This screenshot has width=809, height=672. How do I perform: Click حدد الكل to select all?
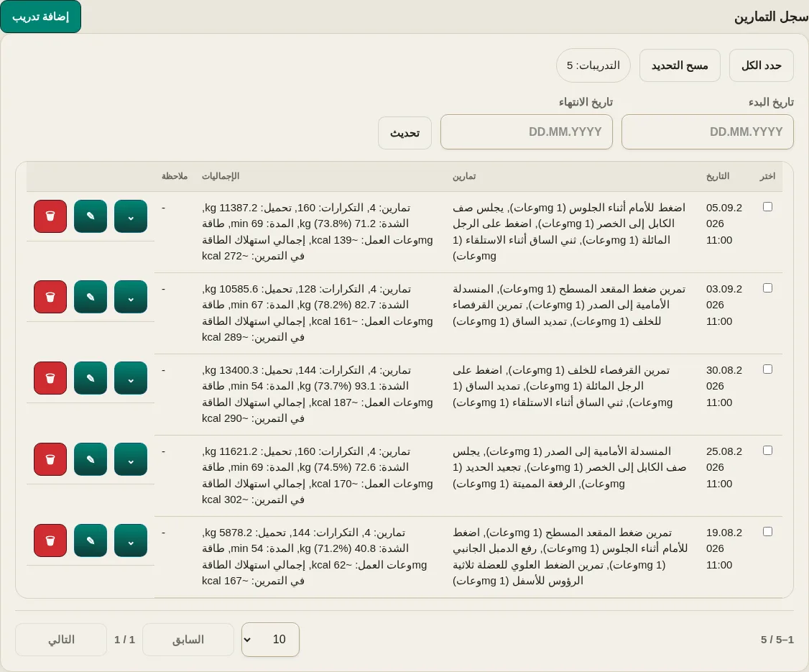pyautogui.click(x=761, y=65)
